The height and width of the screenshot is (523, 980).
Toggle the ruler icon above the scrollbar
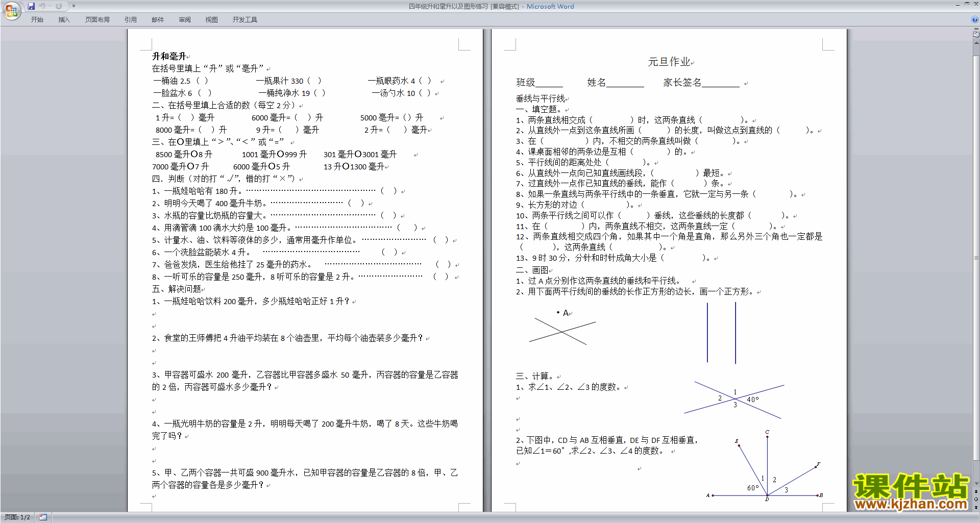[976, 35]
